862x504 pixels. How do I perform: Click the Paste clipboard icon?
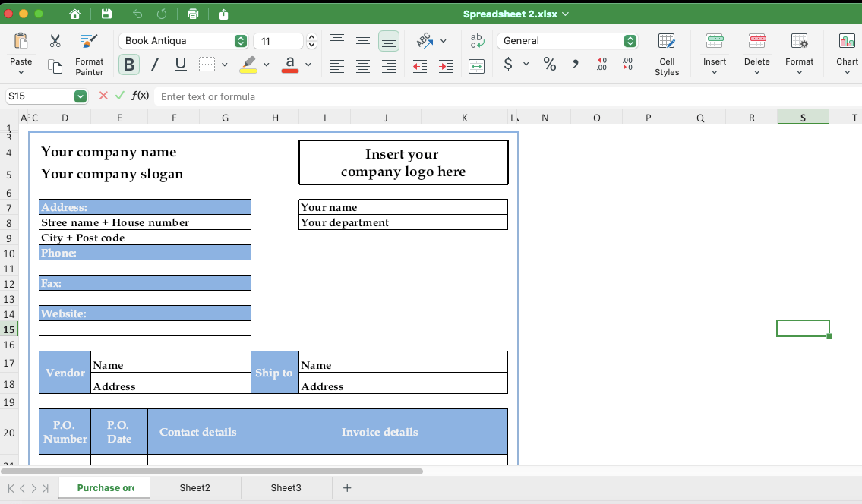(x=21, y=41)
